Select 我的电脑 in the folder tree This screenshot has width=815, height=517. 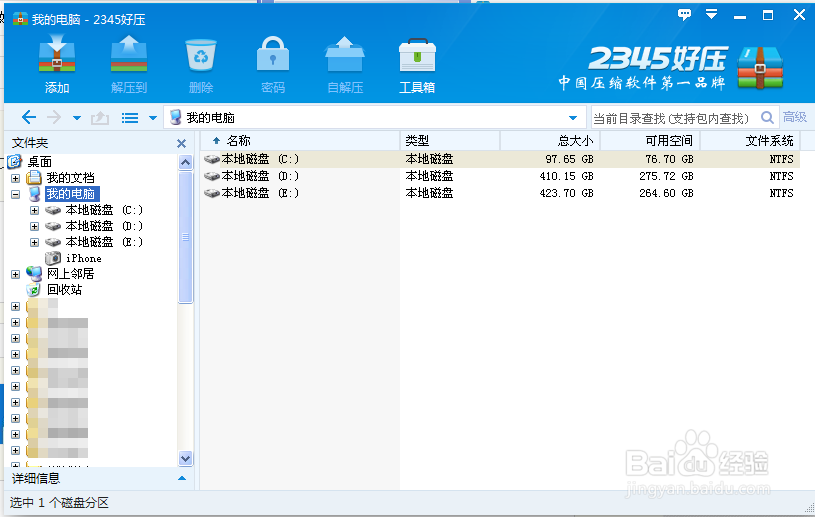click(x=71, y=194)
